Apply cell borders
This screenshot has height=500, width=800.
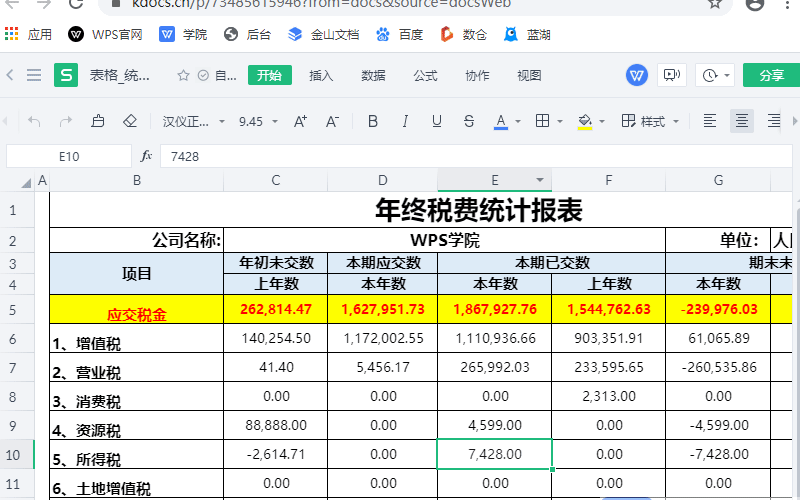coord(542,121)
